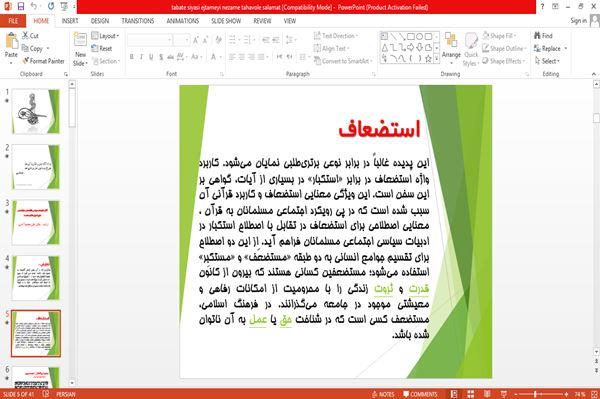The height and width of the screenshot is (399, 600).
Task: Toggle Italic formatting
Action: [141, 57]
